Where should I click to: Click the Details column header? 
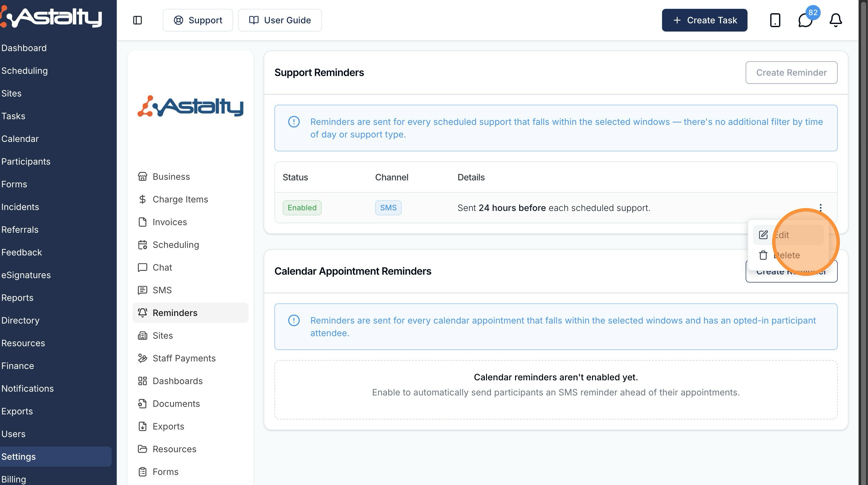point(471,177)
